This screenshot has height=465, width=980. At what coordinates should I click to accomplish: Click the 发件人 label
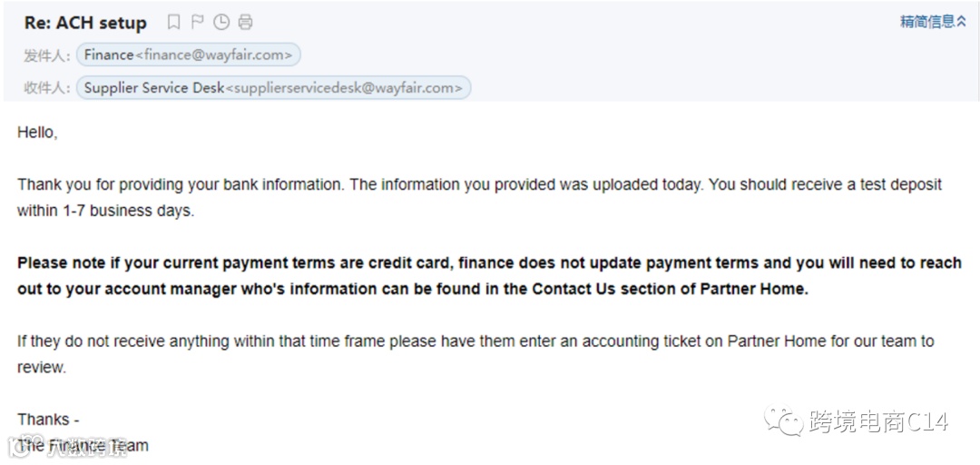(46, 55)
